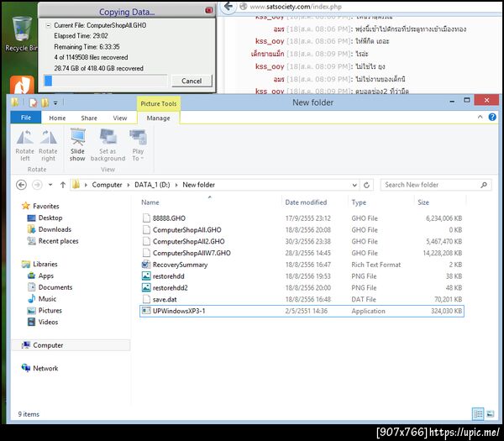Click the recovery progress bar

click(x=106, y=81)
